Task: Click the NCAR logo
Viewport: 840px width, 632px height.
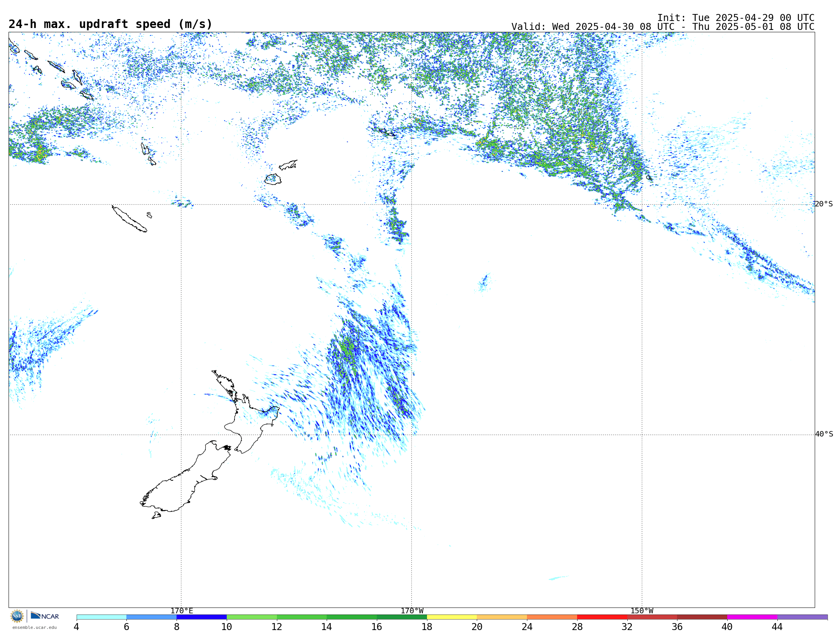Action: pos(45,616)
